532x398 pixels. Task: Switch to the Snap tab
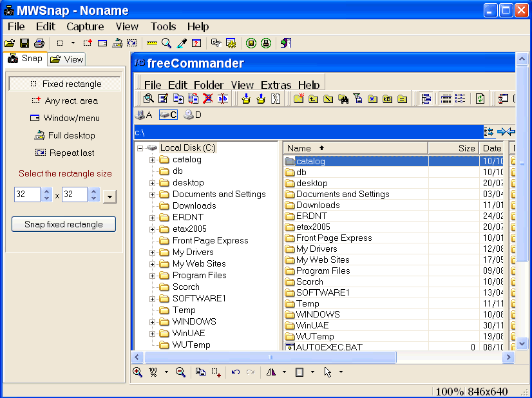click(x=25, y=59)
